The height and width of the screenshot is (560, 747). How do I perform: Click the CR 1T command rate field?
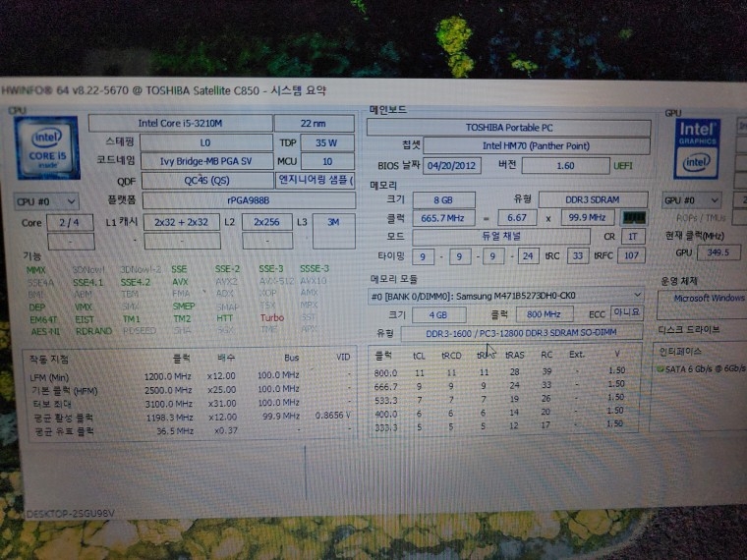(x=632, y=236)
